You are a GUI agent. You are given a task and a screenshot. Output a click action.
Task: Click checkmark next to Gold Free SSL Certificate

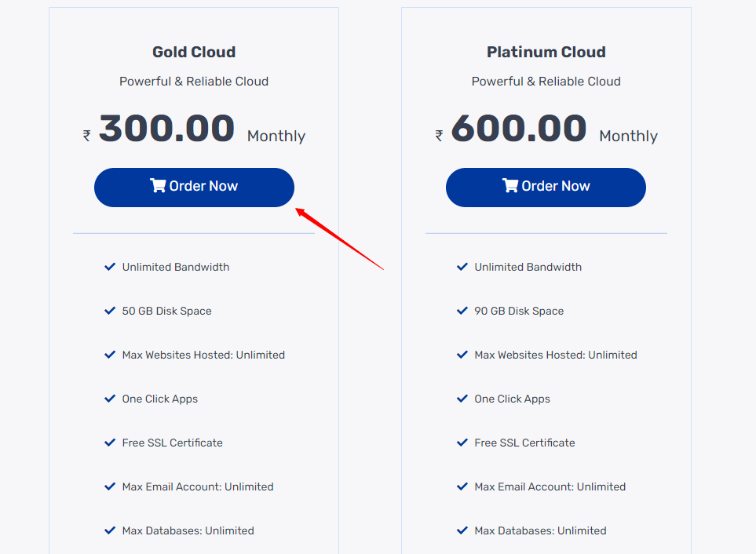click(x=110, y=443)
